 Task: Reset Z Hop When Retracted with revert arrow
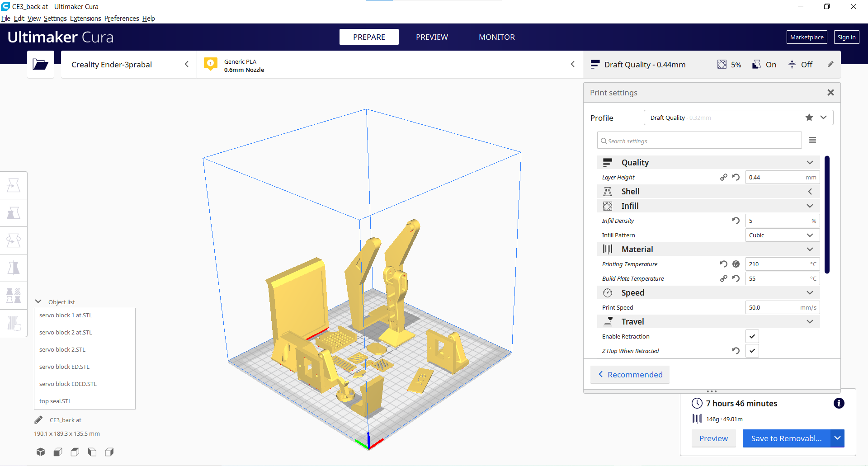coord(736,351)
